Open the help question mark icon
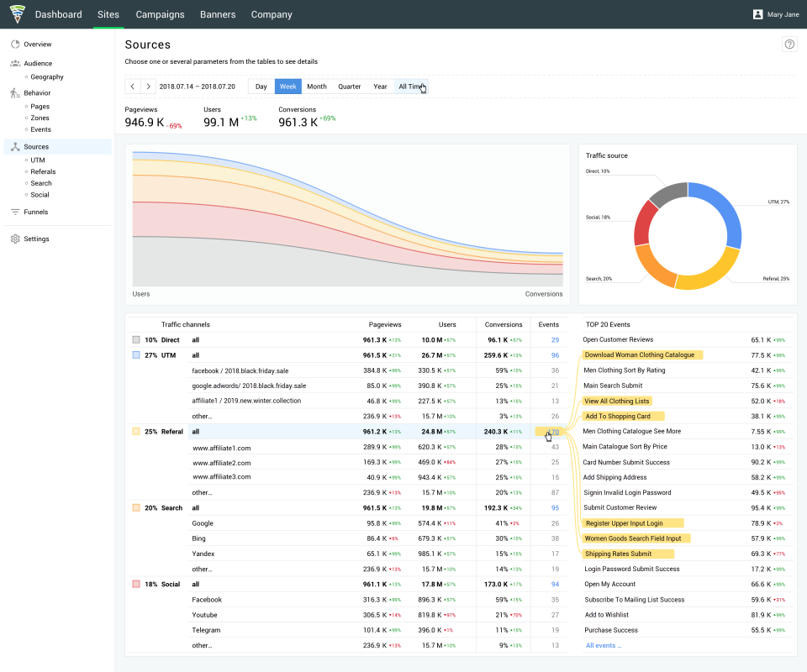Image resolution: width=807 pixels, height=672 pixels. coord(789,45)
